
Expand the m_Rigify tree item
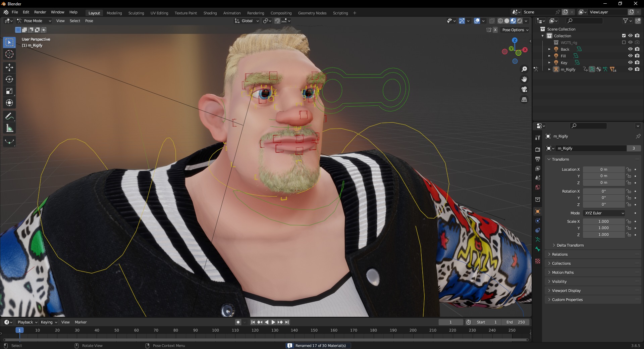point(549,69)
